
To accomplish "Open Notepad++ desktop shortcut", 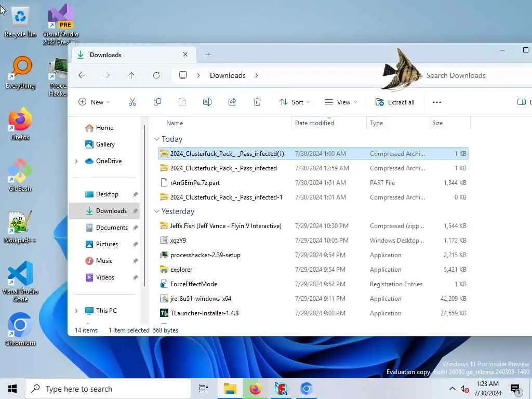I will (20, 227).
